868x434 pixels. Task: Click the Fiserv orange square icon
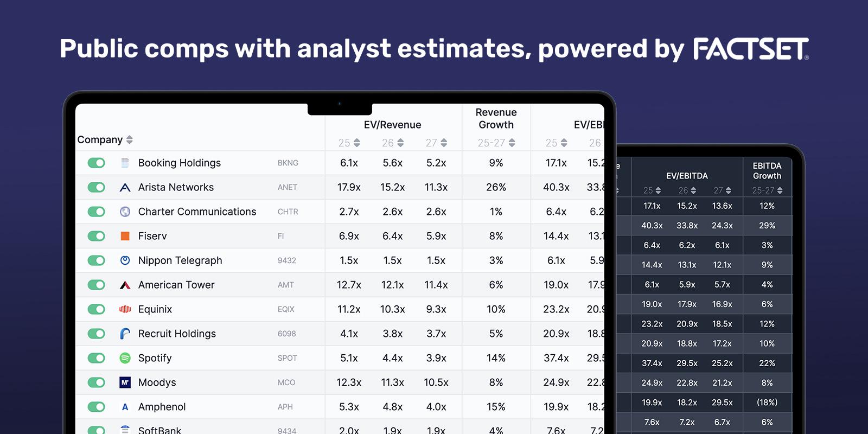125,236
